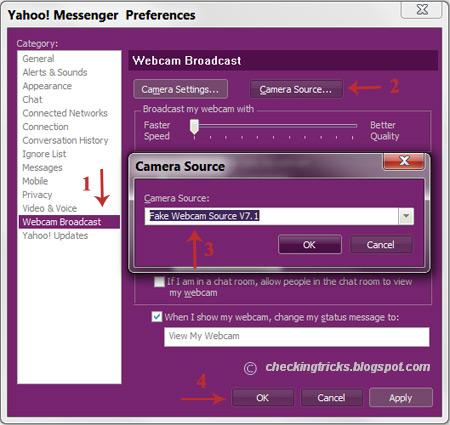
Task: Click Camera Source button
Action: coord(296,89)
